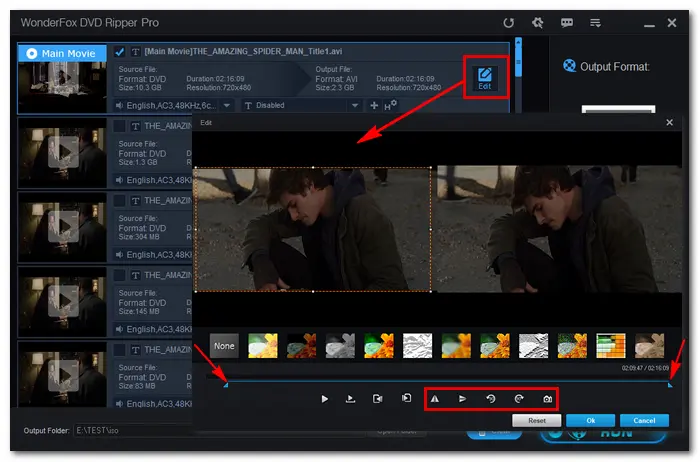Rotate the video counterclockwise

pos(491,399)
